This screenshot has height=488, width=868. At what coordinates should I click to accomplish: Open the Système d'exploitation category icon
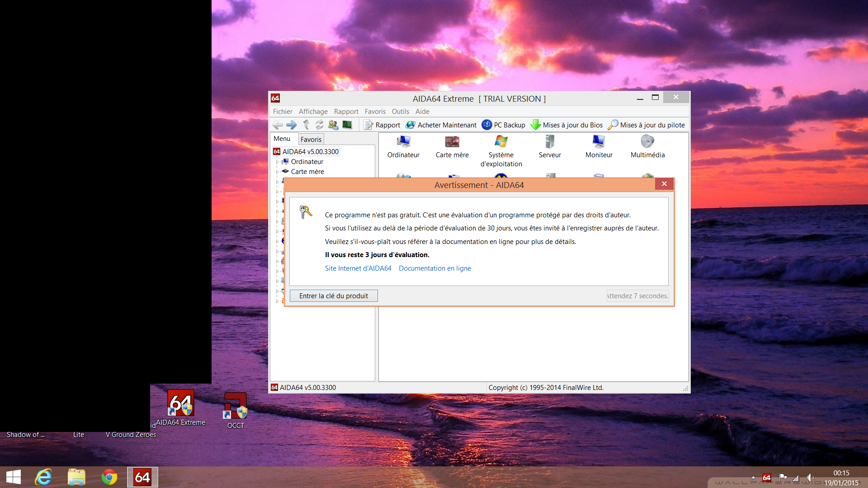pyautogui.click(x=501, y=151)
